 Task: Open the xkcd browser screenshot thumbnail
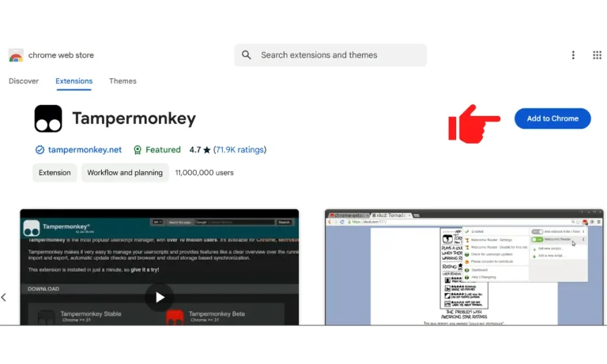click(x=464, y=268)
